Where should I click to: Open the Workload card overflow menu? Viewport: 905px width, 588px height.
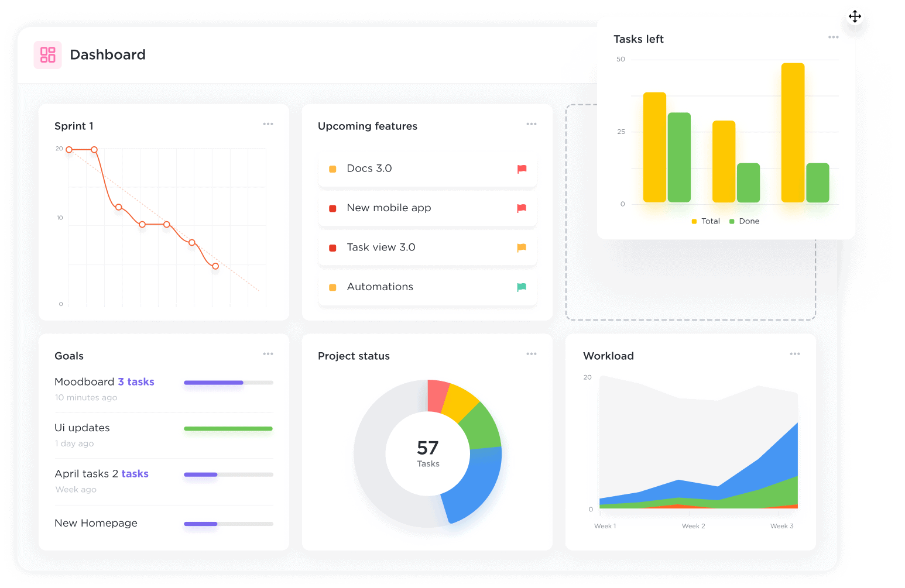click(795, 353)
